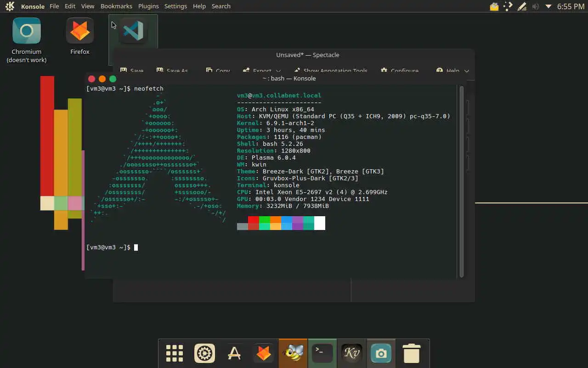The height and width of the screenshot is (368, 588).
Task: Switch to Konsole terminal in the dock
Action: coord(322,353)
